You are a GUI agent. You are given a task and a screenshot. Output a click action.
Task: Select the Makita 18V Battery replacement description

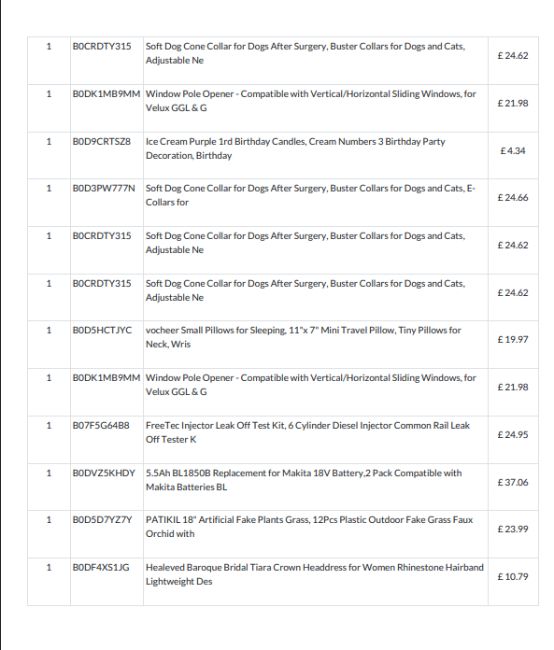pyautogui.click(x=304, y=480)
